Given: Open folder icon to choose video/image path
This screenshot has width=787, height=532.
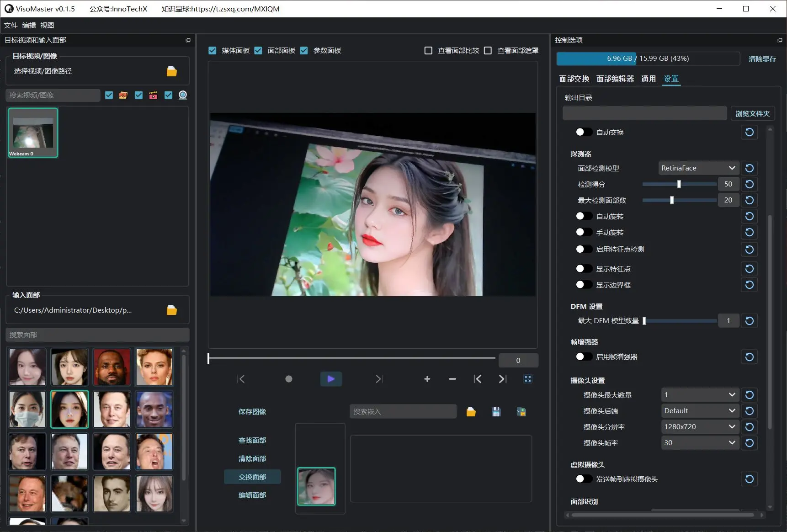Looking at the screenshot, I should coord(171,71).
